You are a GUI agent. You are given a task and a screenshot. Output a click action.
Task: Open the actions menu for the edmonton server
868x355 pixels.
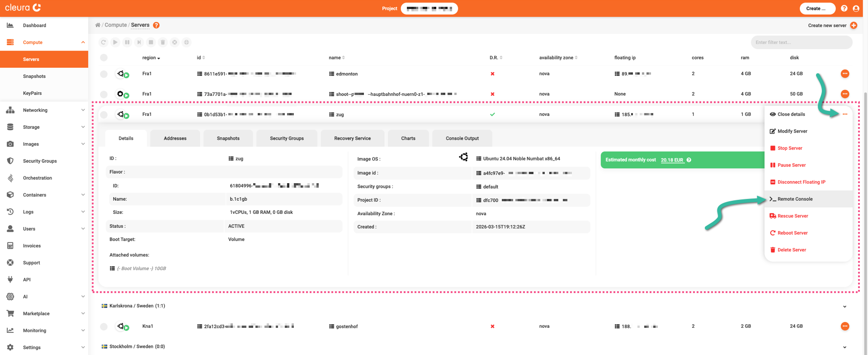click(x=844, y=74)
